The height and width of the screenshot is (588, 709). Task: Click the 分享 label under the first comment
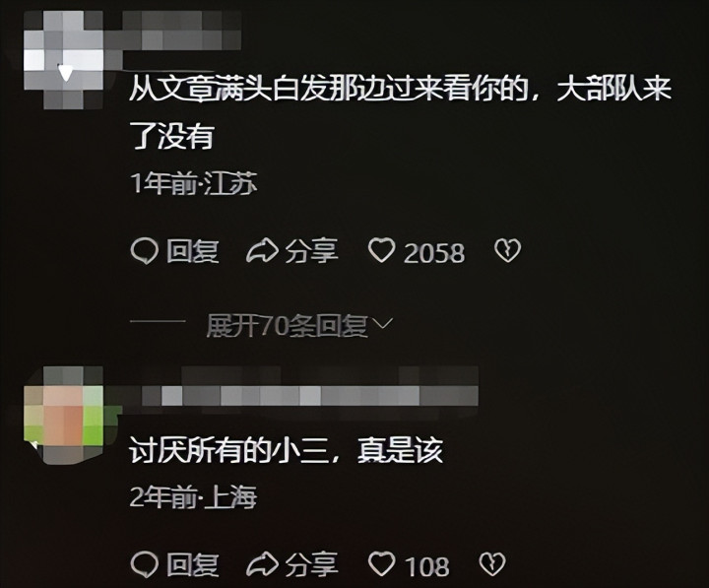tap(312, 251)
